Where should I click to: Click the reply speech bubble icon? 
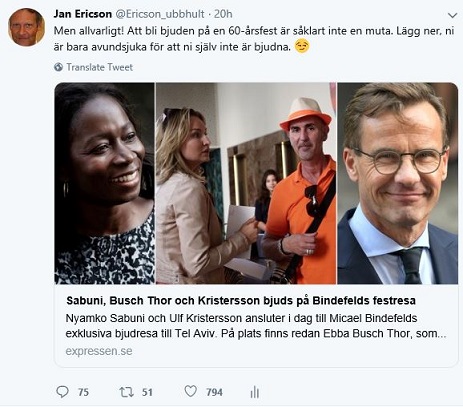pyautogui.click(x=62, y=392)
